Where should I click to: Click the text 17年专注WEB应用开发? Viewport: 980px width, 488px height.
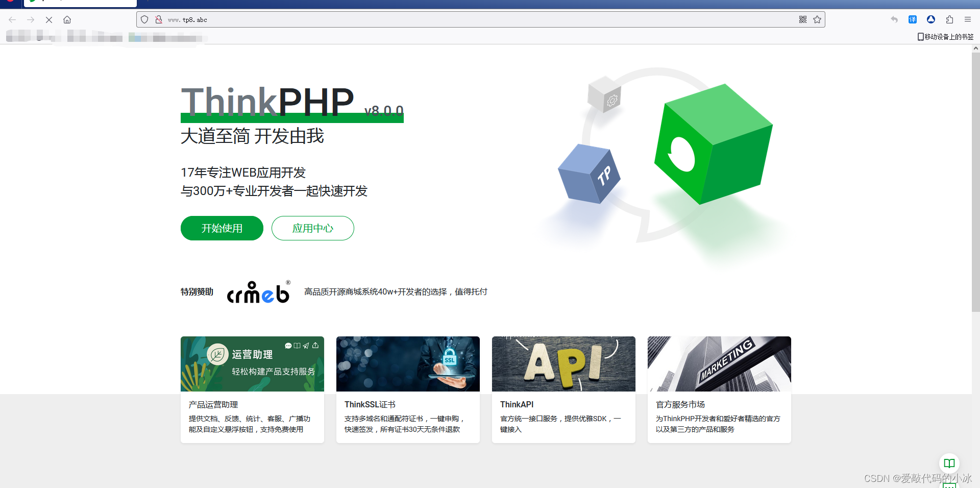pyautogui.click(x=243, y=173)
